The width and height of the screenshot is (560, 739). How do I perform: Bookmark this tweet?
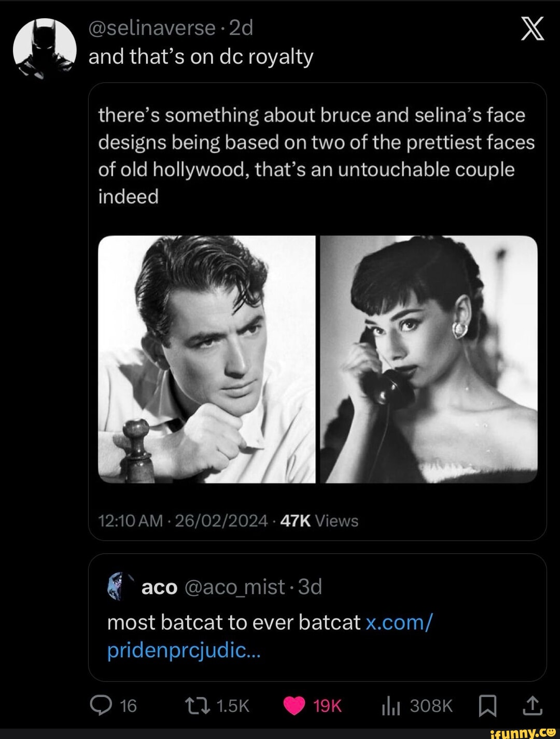487,706
